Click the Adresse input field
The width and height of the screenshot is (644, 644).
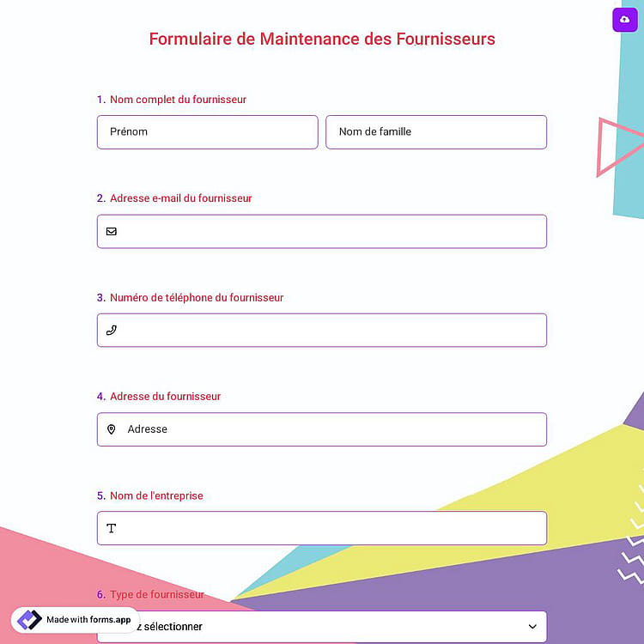point(322,429)
